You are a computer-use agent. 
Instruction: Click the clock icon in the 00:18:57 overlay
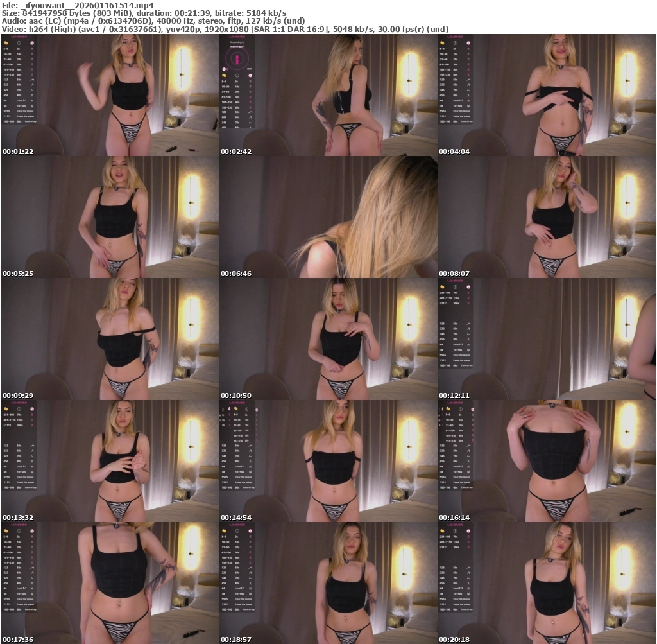[237, 530]
